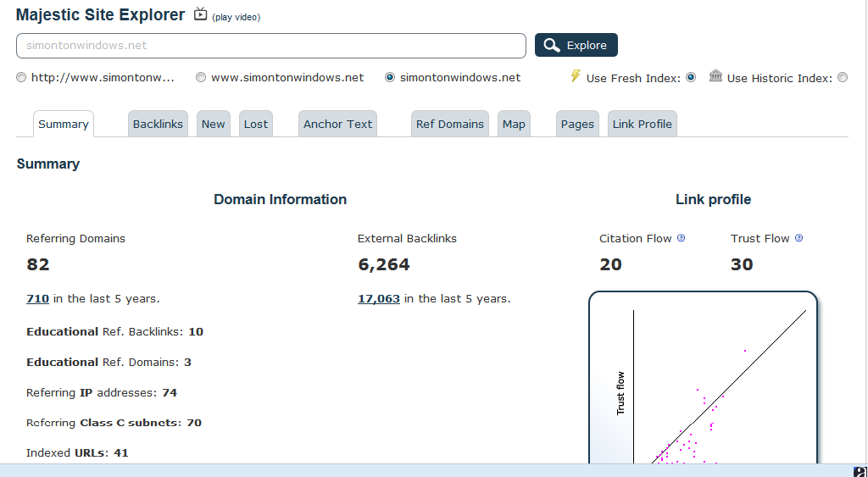The height and width of the screenshot is (477, 868).
Task: Click the Domain Information heading
Action: click(x=280, y=200)
